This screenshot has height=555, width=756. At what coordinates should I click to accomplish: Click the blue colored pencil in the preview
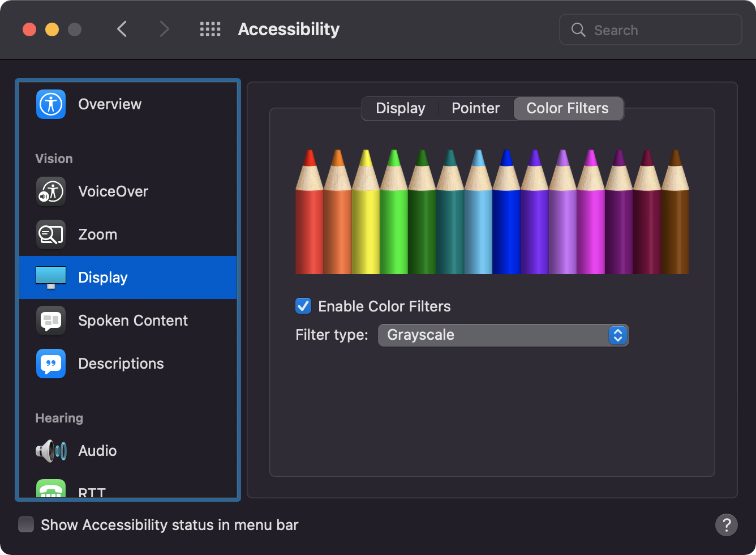pos(506,215)
